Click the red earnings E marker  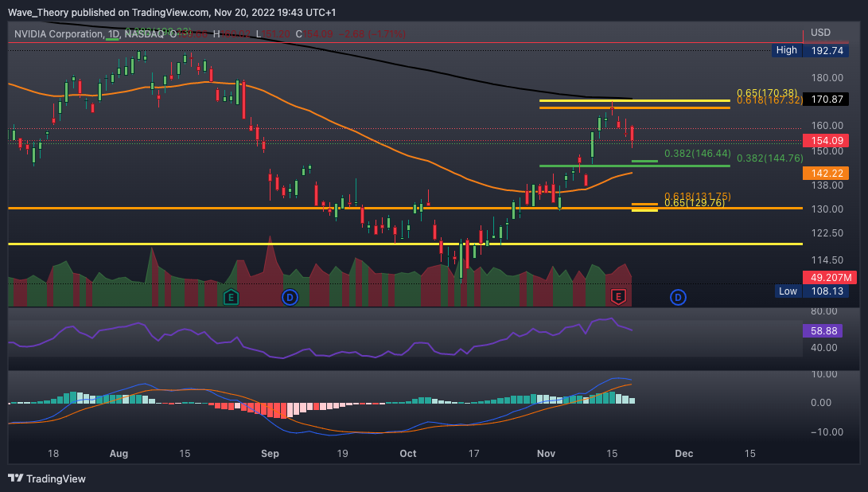point(618,297)
